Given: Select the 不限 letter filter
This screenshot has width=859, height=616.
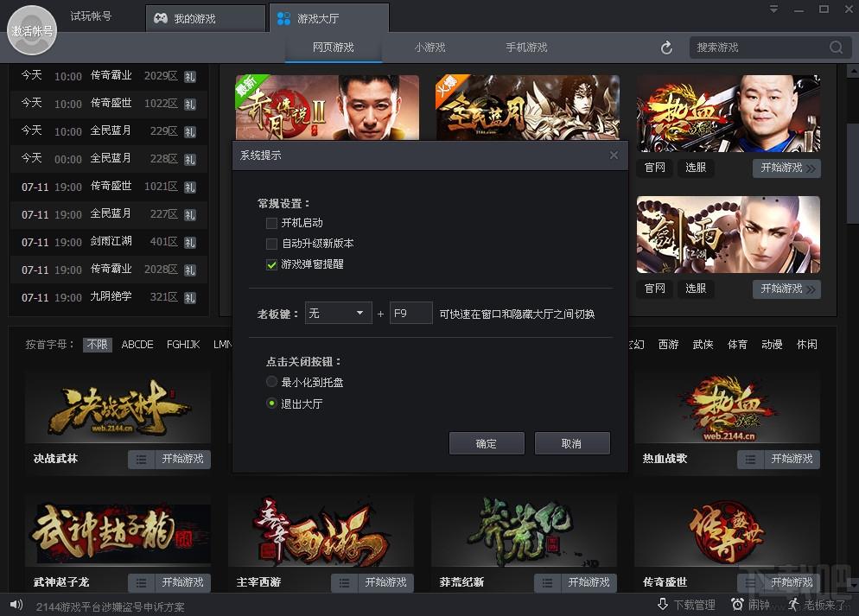Looking at the screenshot, I should tap(97, 345).
